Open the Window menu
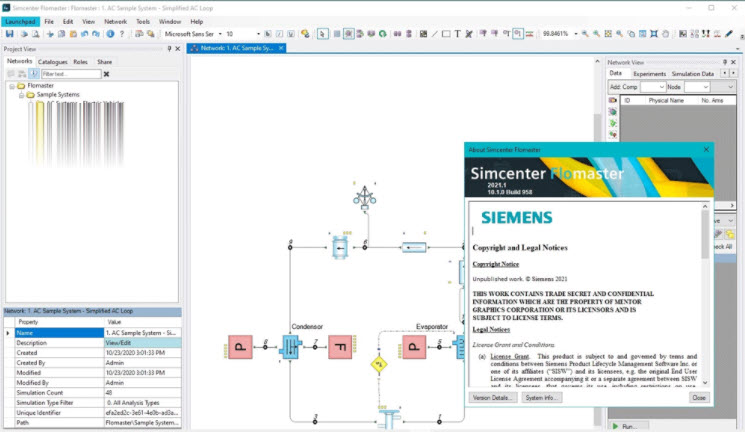Image resolution: width=745 pixels, height=432 pixels. (170, 21)
